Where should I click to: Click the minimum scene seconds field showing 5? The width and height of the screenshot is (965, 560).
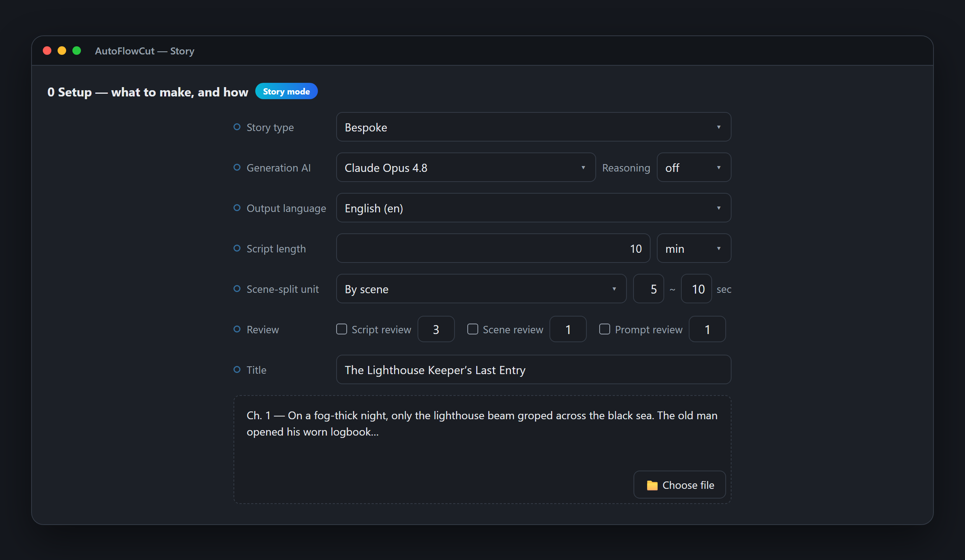click(649, 289)
